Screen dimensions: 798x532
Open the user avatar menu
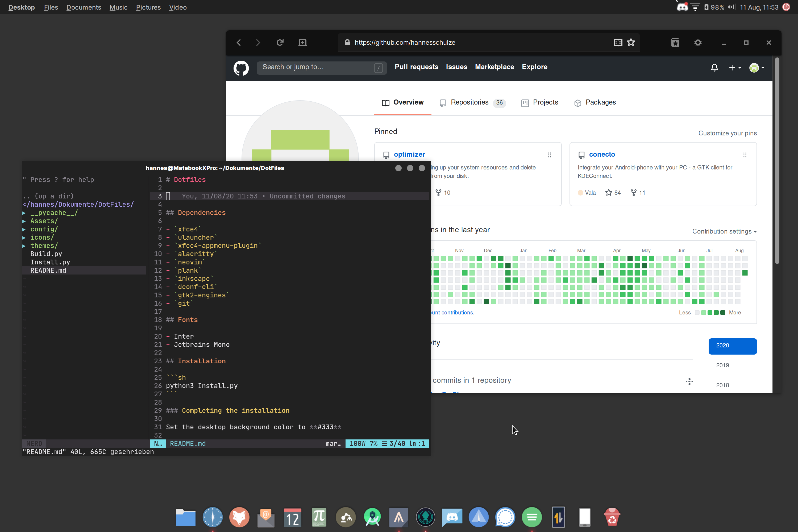pyautogui.click(x=757, y=68)
